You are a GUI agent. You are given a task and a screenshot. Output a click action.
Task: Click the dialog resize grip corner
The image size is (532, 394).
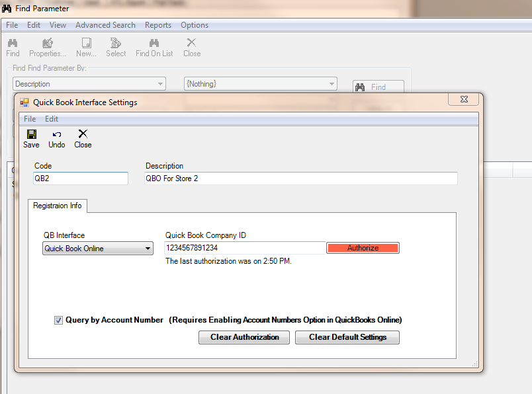(475, 364)
